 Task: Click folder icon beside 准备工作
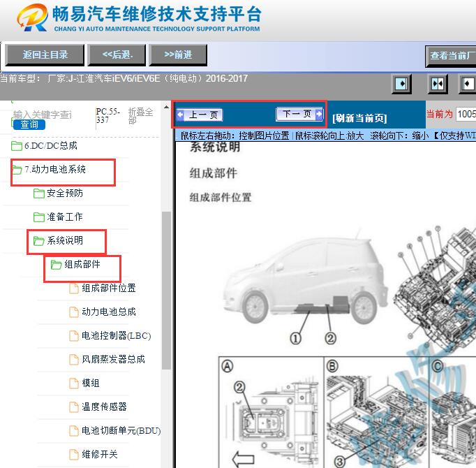click(x=39, y=217)
